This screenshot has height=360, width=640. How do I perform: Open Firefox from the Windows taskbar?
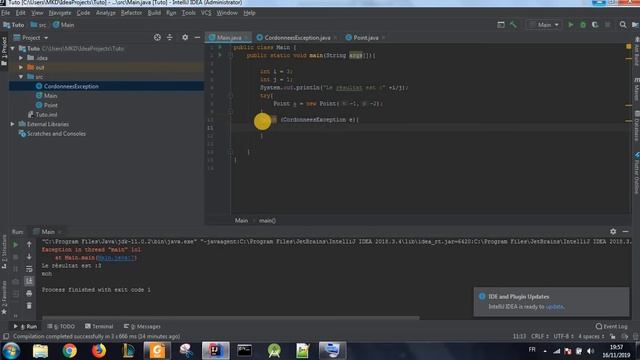click(x=98, y=351)
